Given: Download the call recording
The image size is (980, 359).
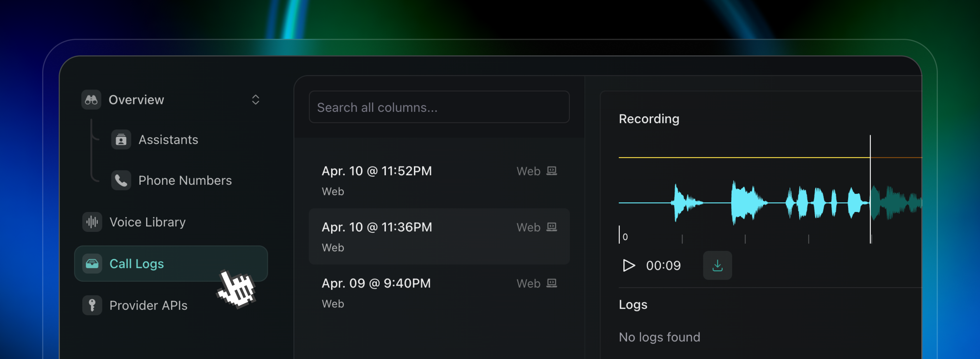Looking at the screenshot, I should (x=717, y=265).
